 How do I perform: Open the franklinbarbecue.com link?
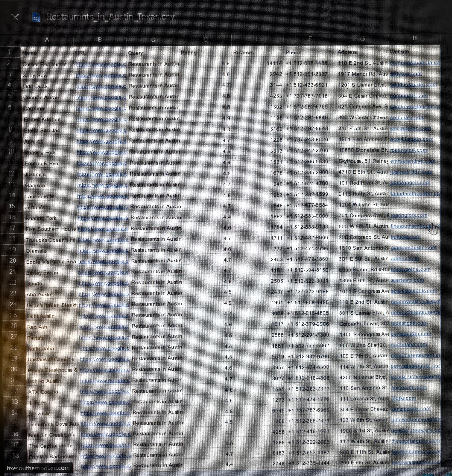click(415, 452)
